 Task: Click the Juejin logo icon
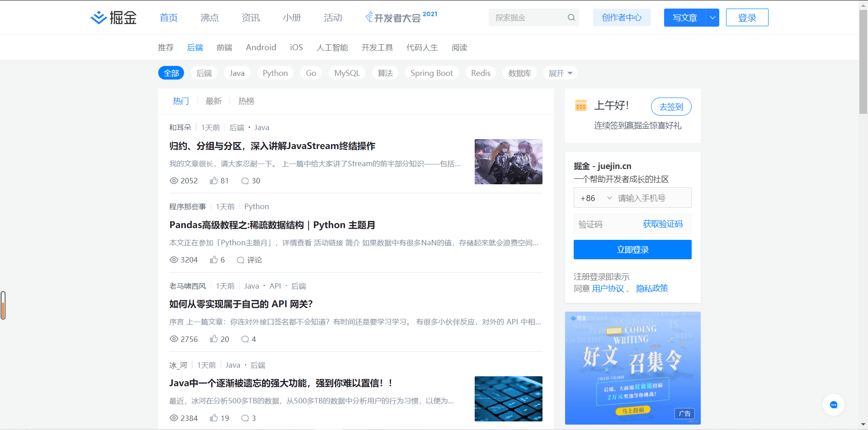(x=99, y=18)
